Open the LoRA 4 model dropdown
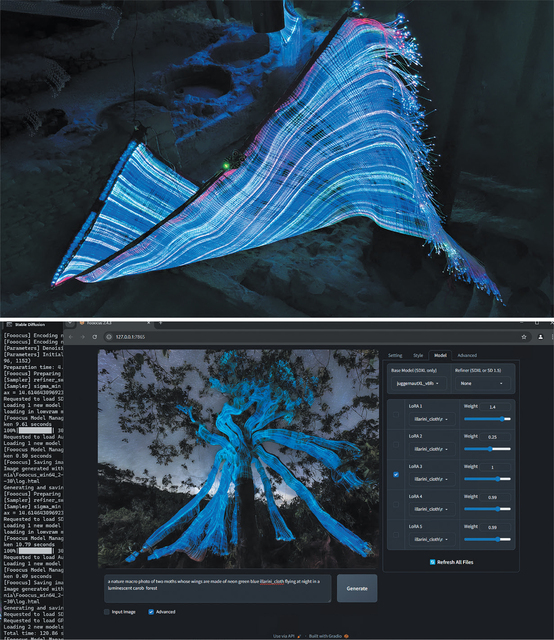This screenshot has height=640, width=554. click(x=432, y=509)
